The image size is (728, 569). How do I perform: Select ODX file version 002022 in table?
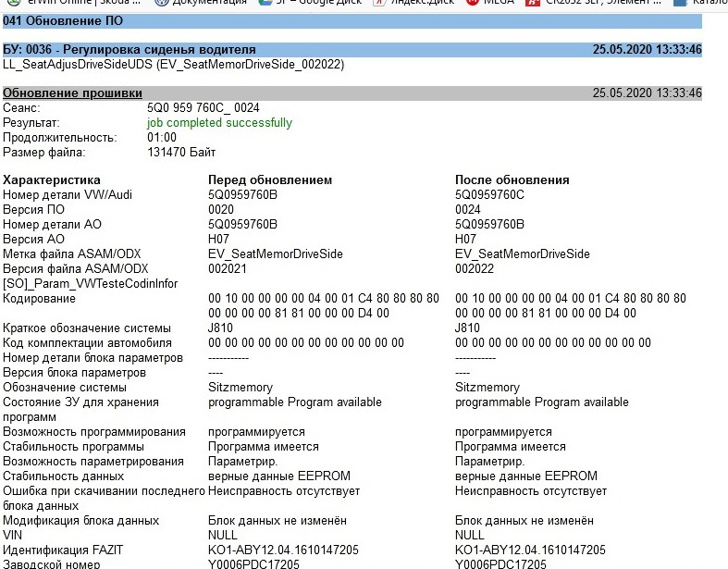pos(475,269)
